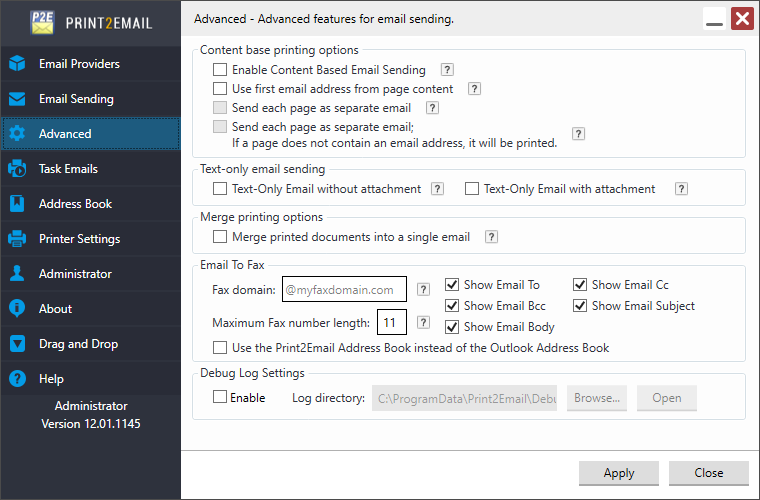The image size is (760, 500).
Task: Click the Email Providers cube icon
Action: click(17, 63)
